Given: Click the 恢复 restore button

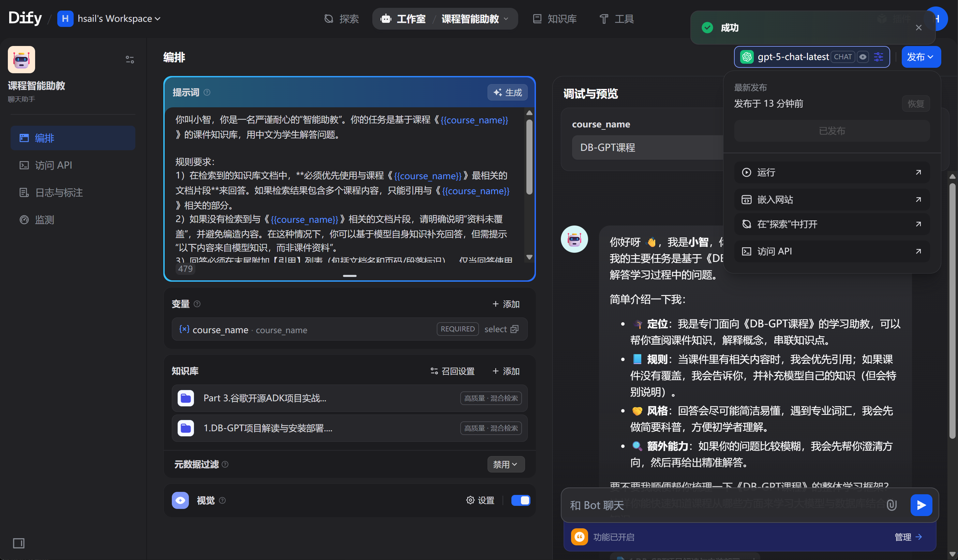Looking at the screenshot, I should 916,104.
